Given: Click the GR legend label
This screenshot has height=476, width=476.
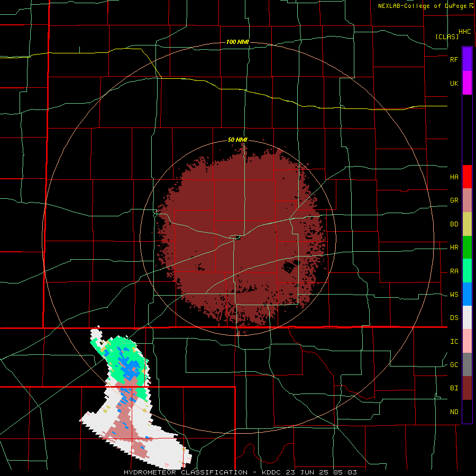Looking at the screenshot, I should pyautogui.click(x=454, y=200).
